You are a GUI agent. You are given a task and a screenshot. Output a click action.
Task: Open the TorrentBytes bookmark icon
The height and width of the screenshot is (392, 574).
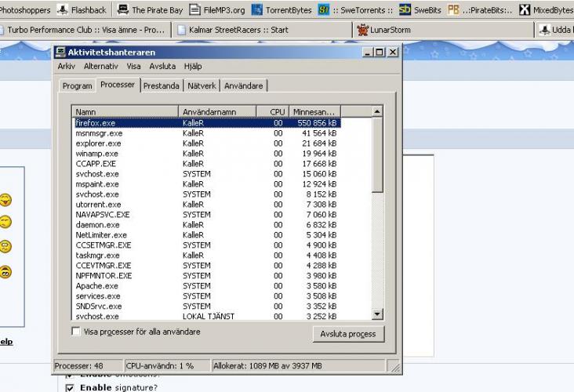coord(256,10)
